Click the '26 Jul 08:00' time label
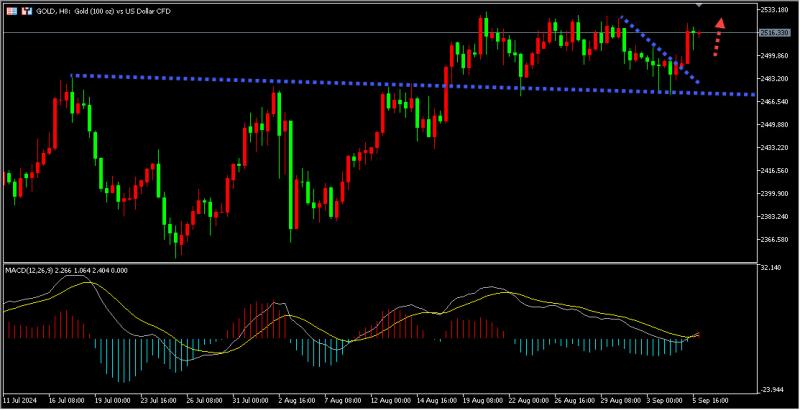The height and width of the screenshot is (410, 800). [205, 400]
